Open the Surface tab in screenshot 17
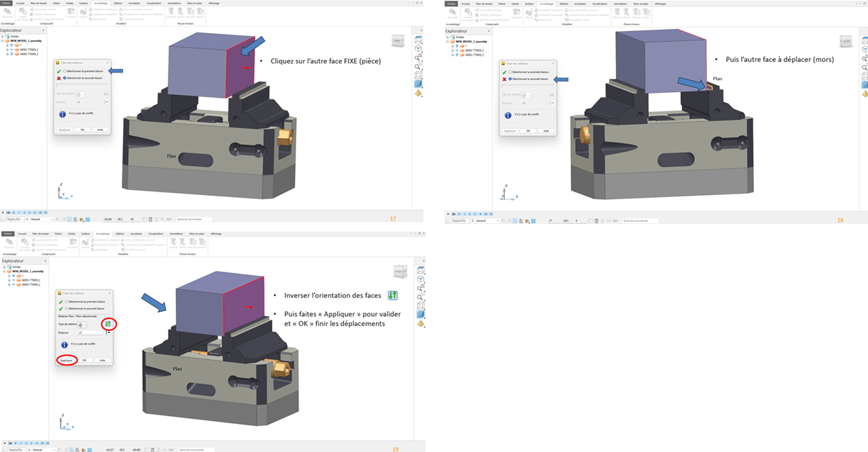Image resolution: width=868 pixels, height=452 pixels. 82,4
